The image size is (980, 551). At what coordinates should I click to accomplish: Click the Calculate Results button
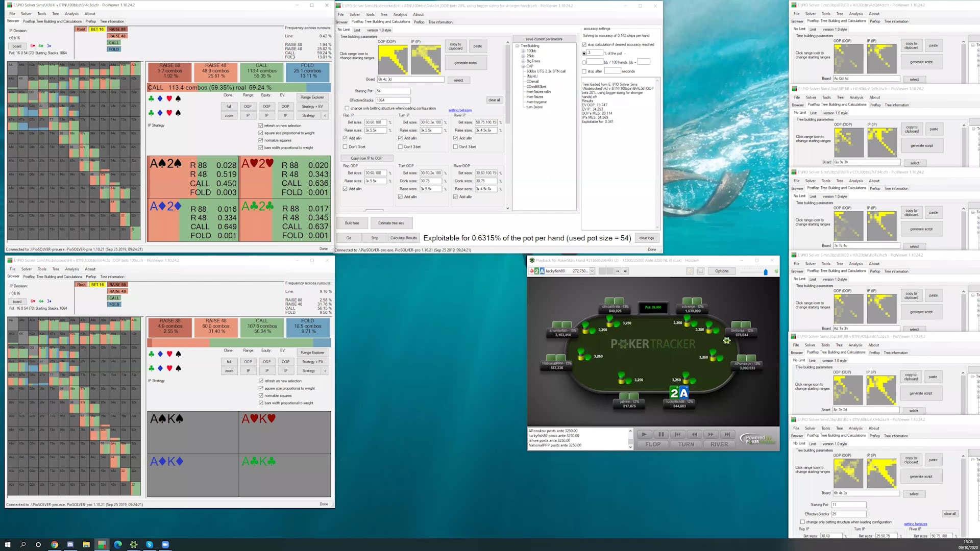[x=403, y=238]
